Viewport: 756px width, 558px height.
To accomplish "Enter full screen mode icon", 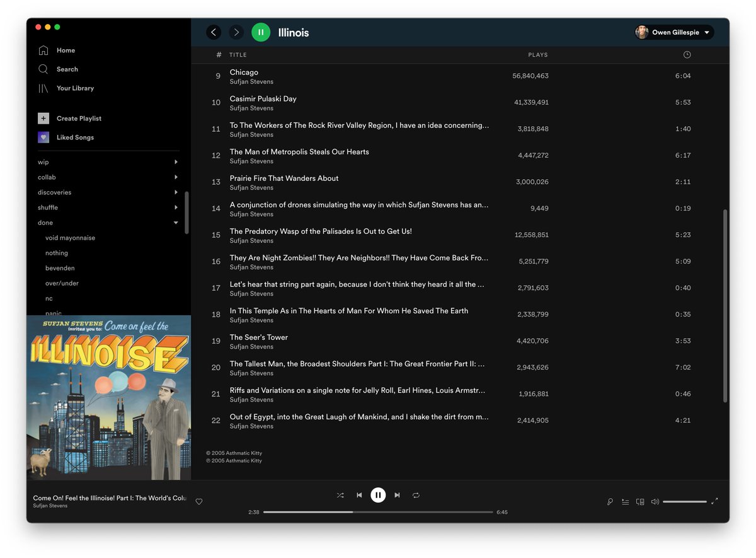I will pyautogui.click(x=714, y=502).
